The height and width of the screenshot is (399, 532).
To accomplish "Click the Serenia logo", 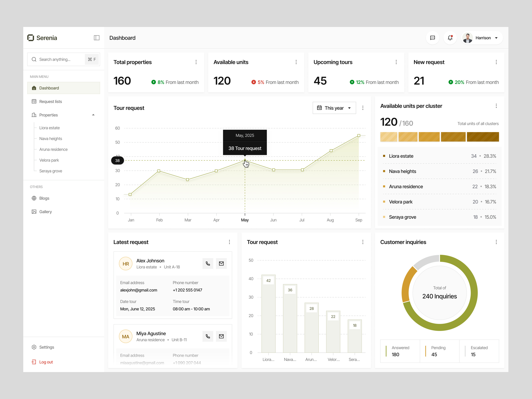I will [42, 38].
